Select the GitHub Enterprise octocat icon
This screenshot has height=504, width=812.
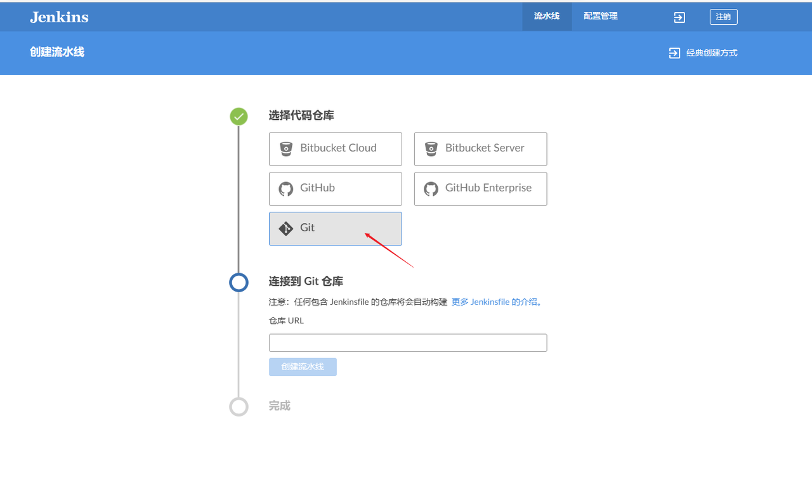tap(431, 188)
